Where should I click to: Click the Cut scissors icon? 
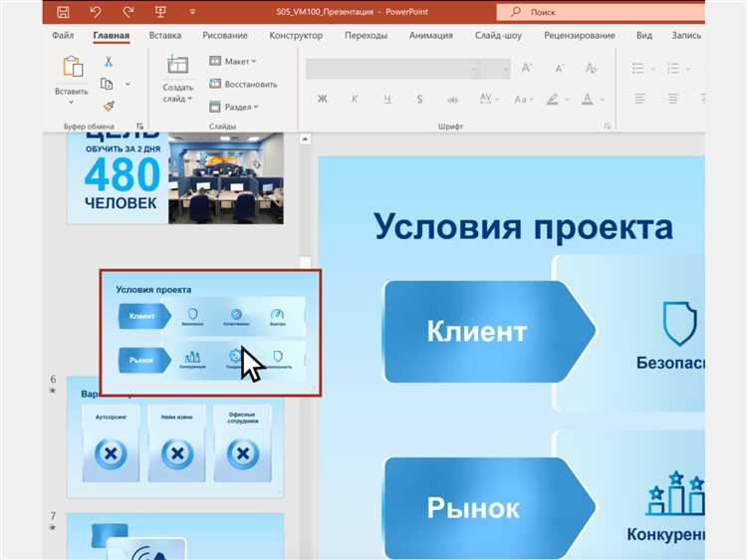[109, 62]
